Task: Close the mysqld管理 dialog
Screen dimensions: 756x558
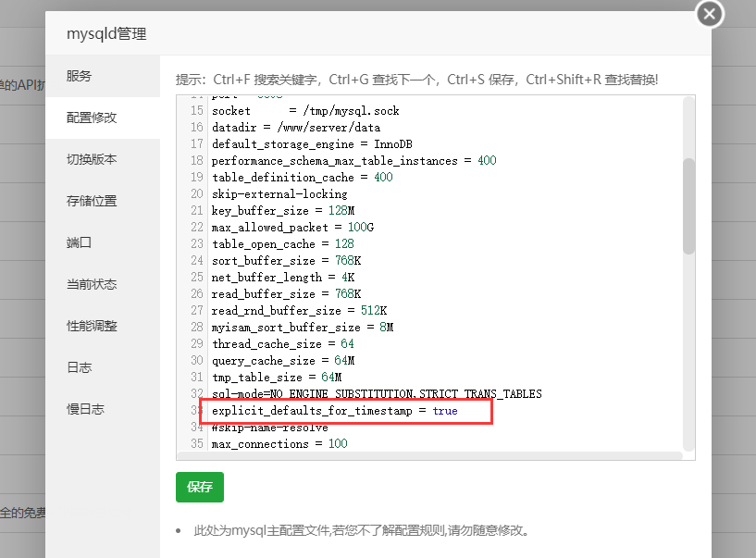Action: 709,14
